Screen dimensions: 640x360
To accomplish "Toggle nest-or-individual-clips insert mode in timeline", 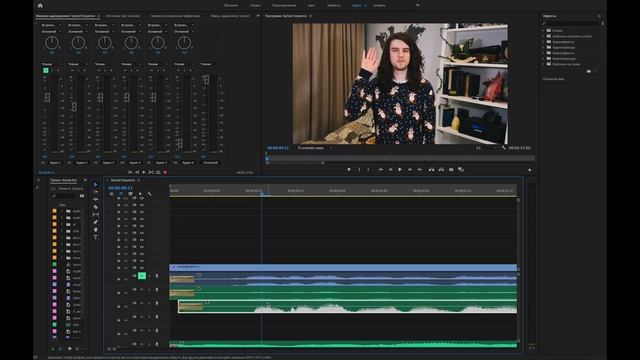I will [111, 194].
